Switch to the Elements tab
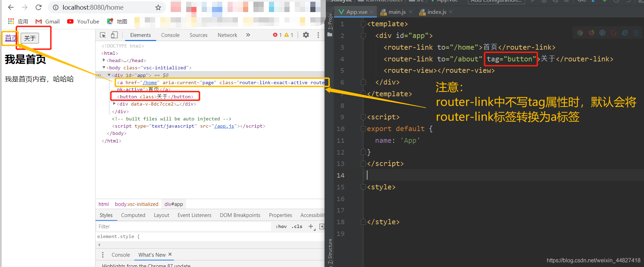 pyautogui.click(x=140, y=35)
